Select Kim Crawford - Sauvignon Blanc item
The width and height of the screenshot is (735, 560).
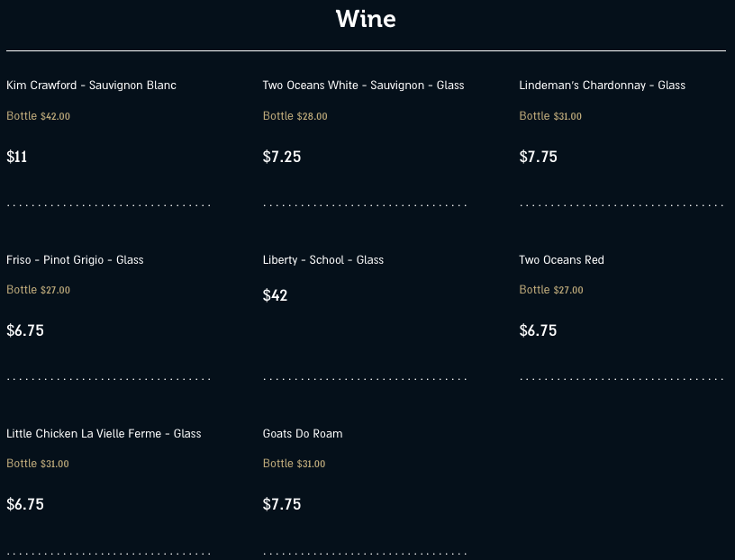click(x=91, y=86)
